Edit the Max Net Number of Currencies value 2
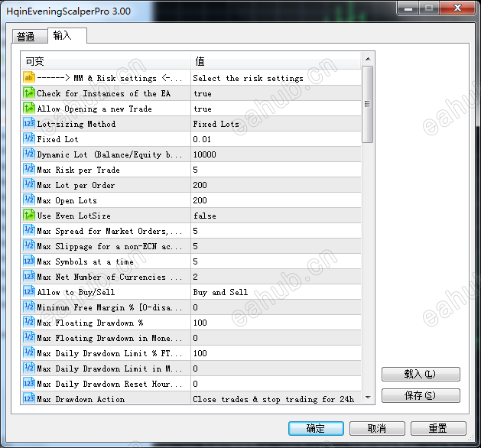Screen dimensions: 481x448 pyautogui.click(x=276, y=277)
